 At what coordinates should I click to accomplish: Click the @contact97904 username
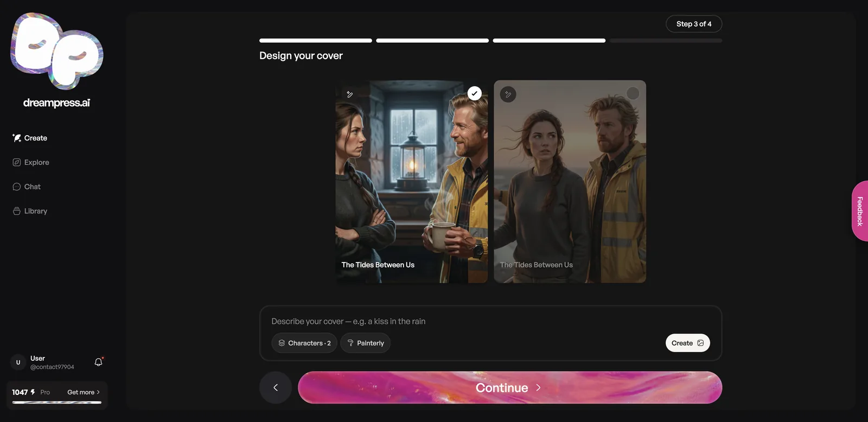point(52,367)
